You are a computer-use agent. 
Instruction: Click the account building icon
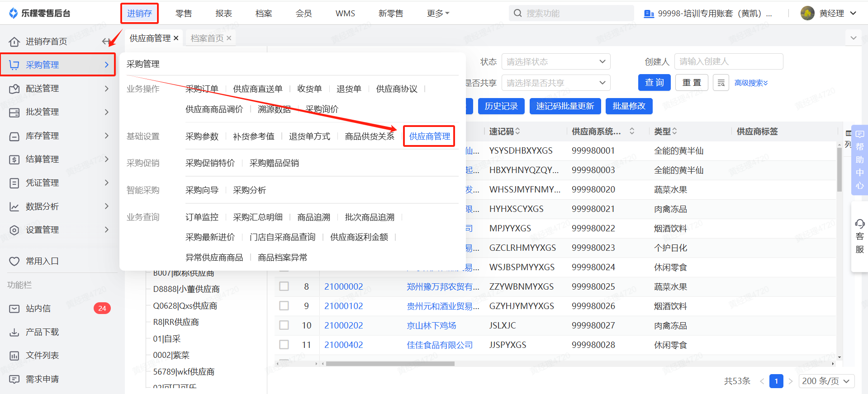(x=649, y=14)
